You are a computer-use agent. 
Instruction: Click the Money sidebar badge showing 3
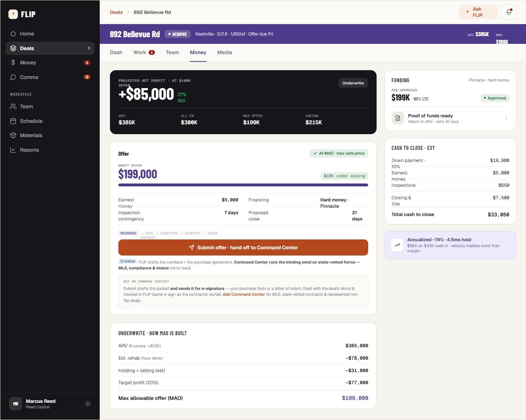(x=87, y=63)
